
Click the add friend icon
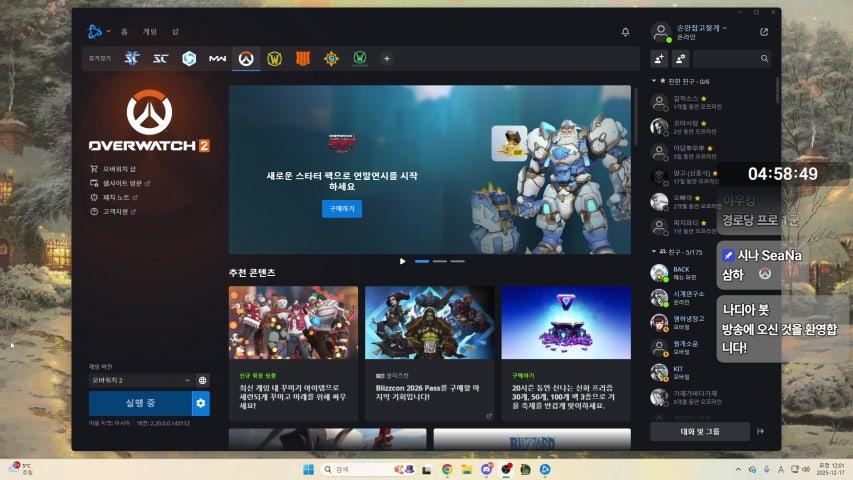(x=659, y=59)
